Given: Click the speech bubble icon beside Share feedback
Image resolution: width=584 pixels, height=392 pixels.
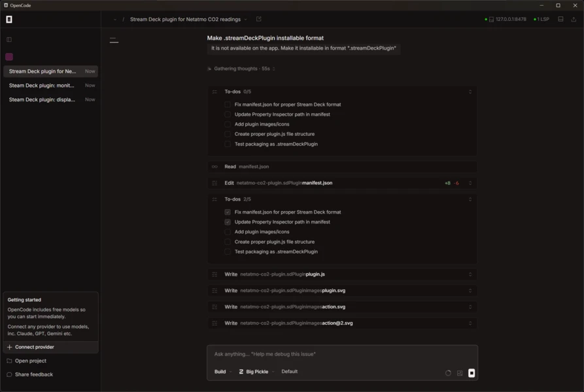Looking at the screenshot, I should click(x=9, y=374).
